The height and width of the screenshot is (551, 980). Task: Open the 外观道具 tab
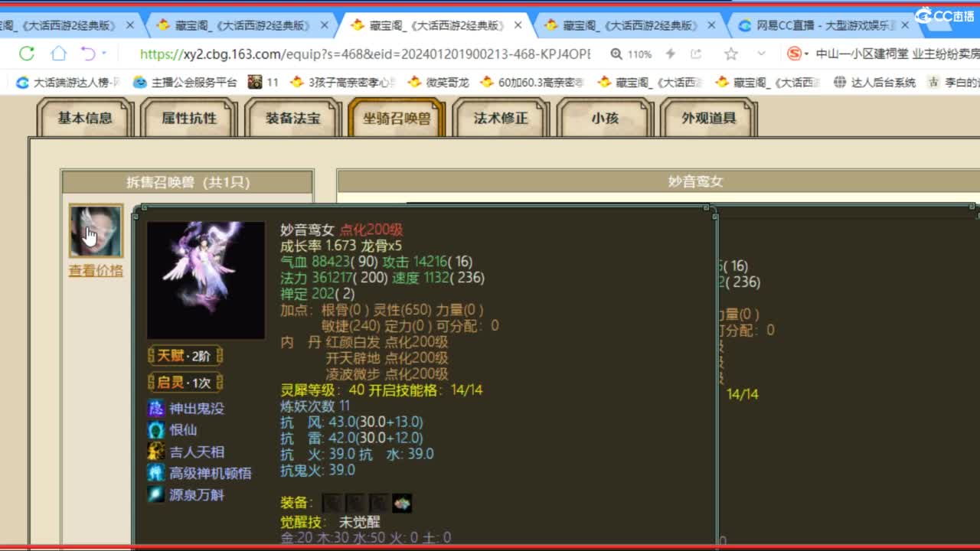709,118
